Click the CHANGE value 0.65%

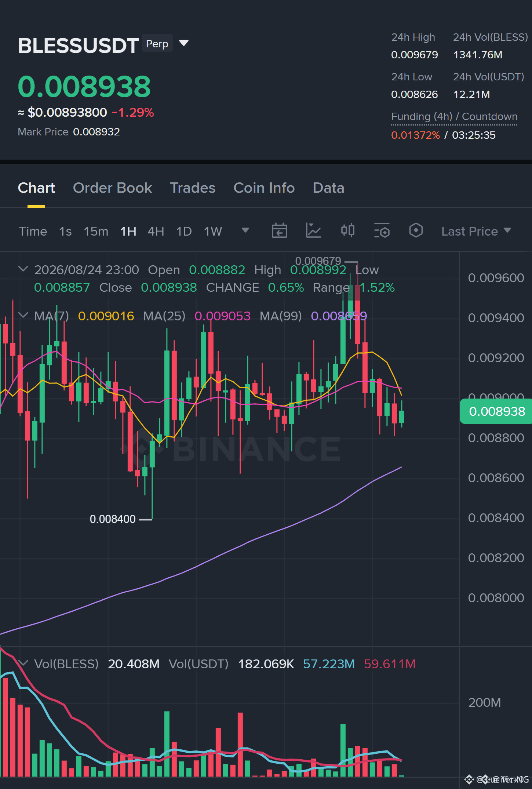[x=286, y=287]
